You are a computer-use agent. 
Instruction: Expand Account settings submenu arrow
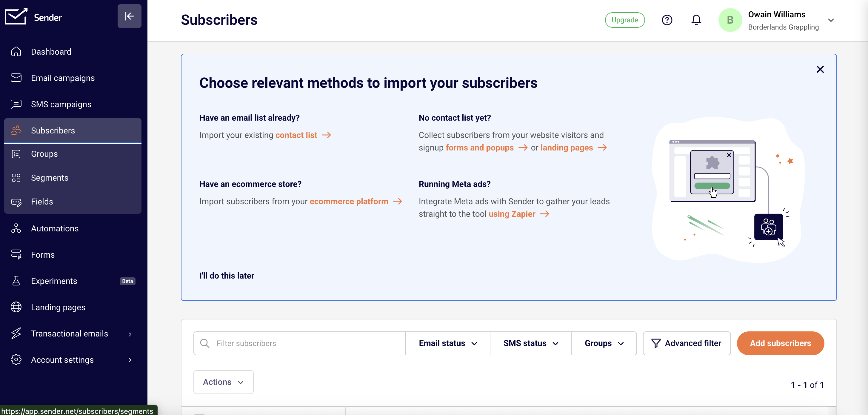point(130,360)
